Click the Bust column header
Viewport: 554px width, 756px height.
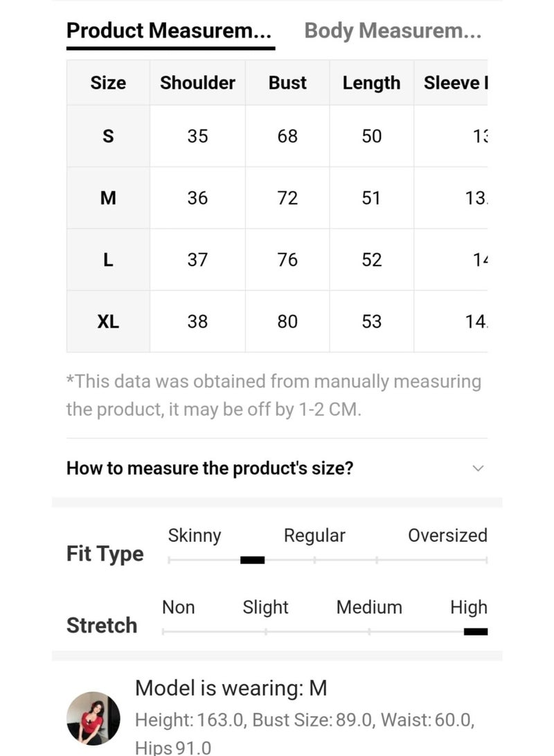tap(287, 83)
